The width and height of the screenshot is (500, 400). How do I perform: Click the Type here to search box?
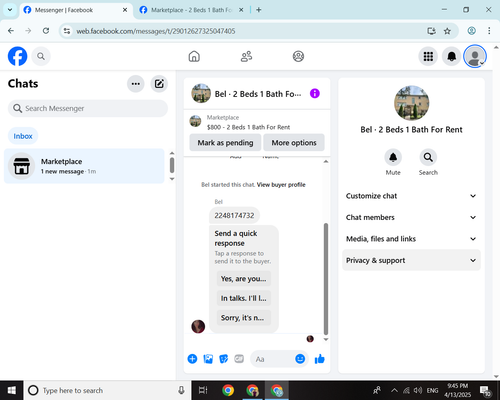[107, 390]
